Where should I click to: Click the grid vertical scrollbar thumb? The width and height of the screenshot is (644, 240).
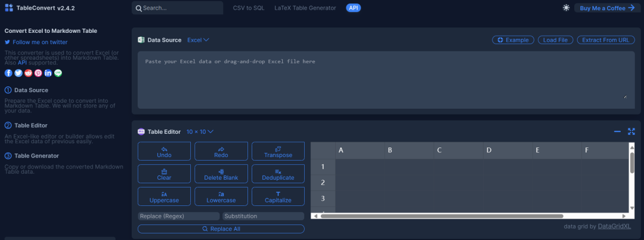pos(632,162)
